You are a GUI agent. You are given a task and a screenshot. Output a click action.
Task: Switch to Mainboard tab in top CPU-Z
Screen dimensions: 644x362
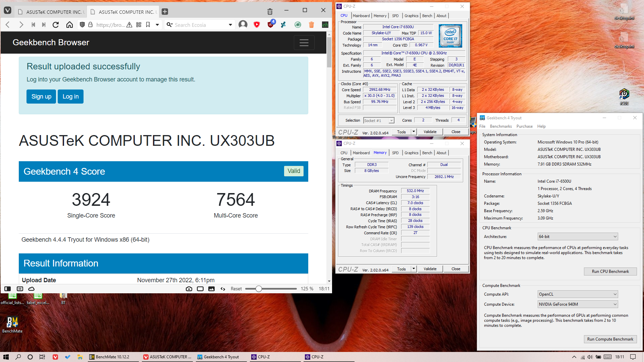361,16
